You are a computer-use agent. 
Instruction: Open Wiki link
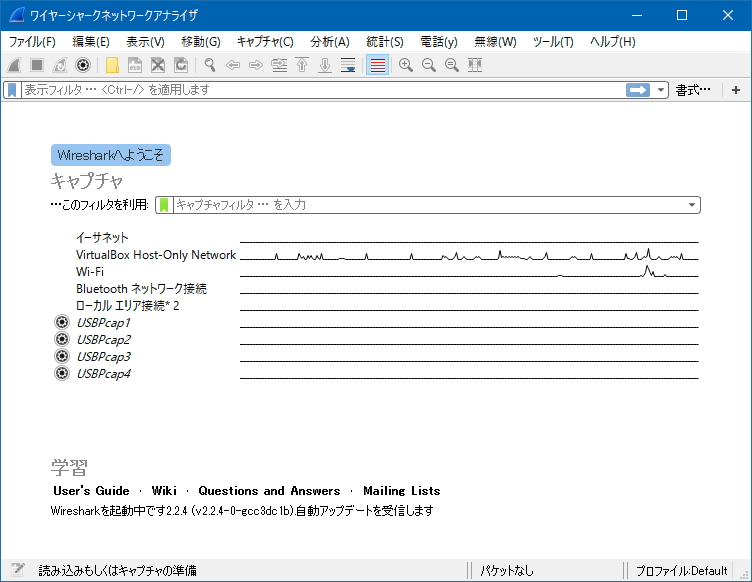click(164, 491)
